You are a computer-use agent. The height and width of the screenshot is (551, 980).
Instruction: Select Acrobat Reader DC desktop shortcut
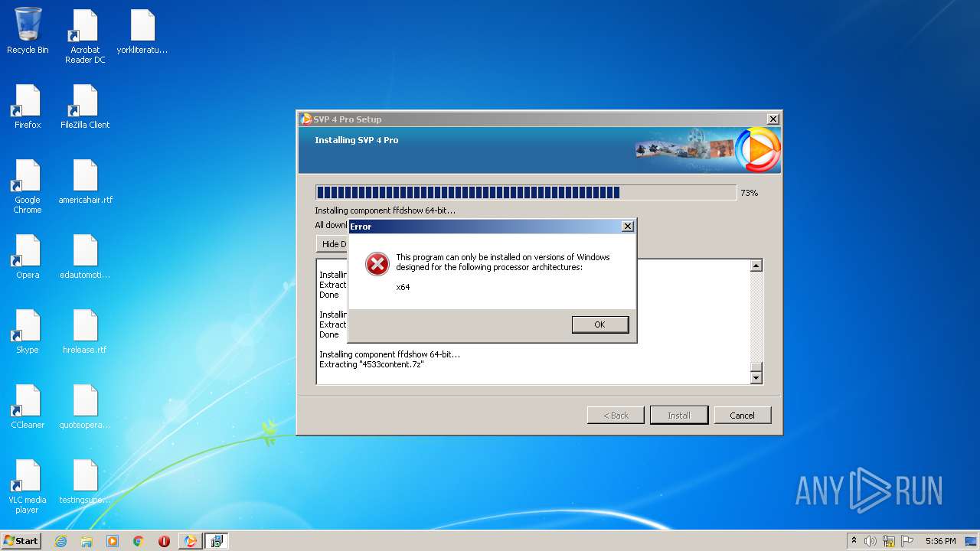click(x=85, y=36)
